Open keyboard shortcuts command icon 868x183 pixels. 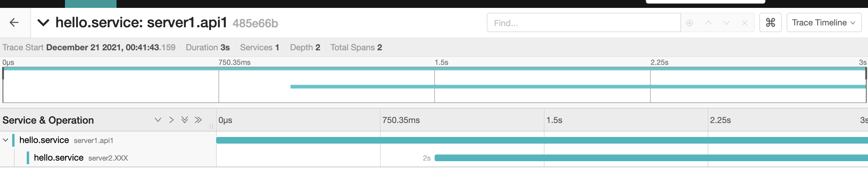(x=770, y=22)
